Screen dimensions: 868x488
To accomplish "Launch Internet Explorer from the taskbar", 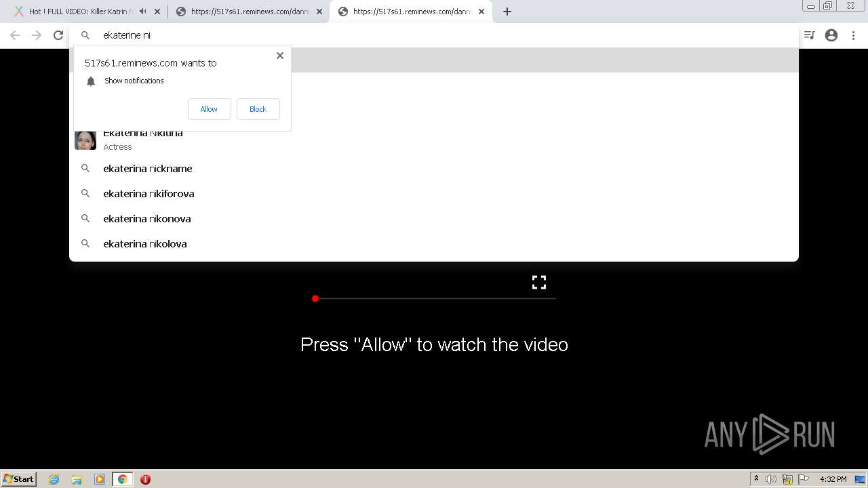I will click(x=54, y=479).
